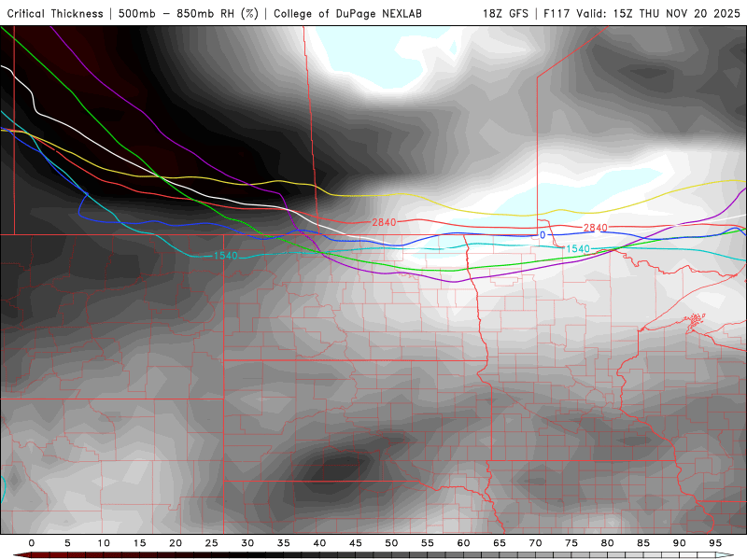Select the "25" value on the color scale
Image resolution: width=747 pixels, height=560 pixels.
click(212, 543)
